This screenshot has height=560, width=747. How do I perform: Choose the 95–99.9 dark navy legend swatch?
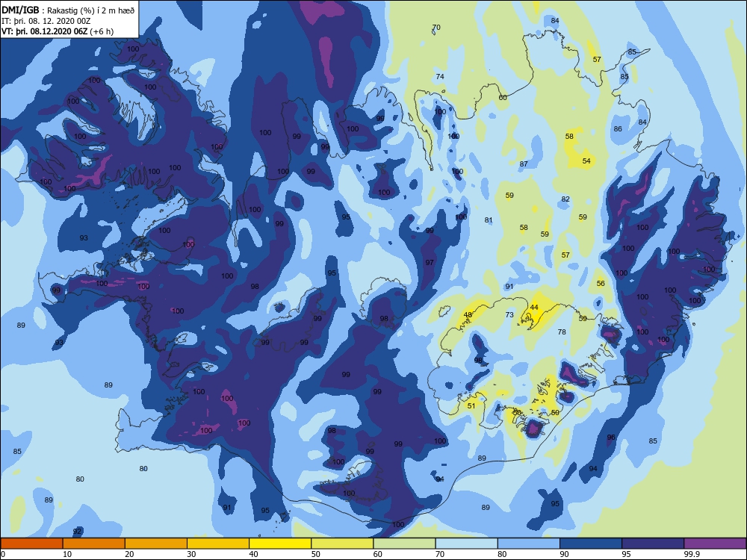653,544
